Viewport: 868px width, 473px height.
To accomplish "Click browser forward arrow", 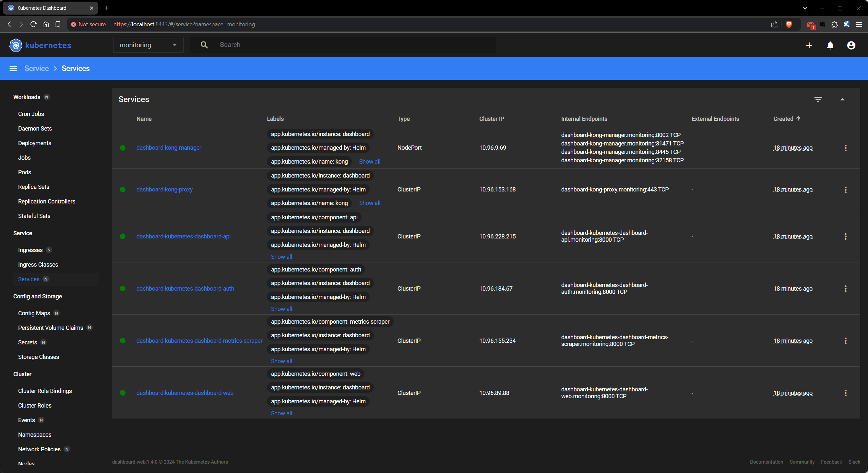I will [21, 24].
